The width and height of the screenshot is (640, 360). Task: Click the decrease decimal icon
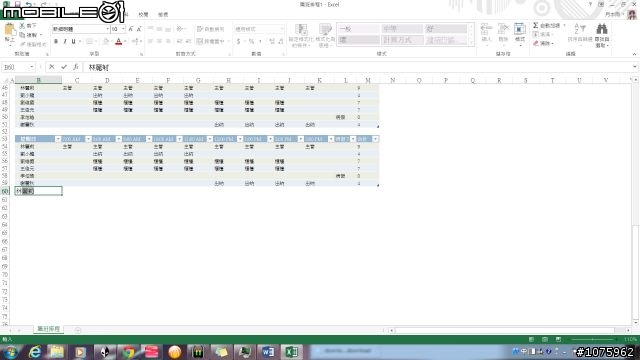(x=281, y=41)
